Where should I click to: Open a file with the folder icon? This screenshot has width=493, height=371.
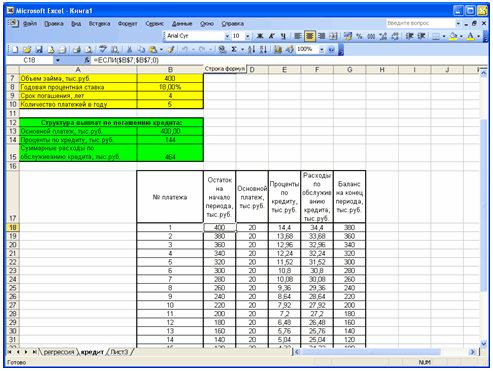pos(27,50)
